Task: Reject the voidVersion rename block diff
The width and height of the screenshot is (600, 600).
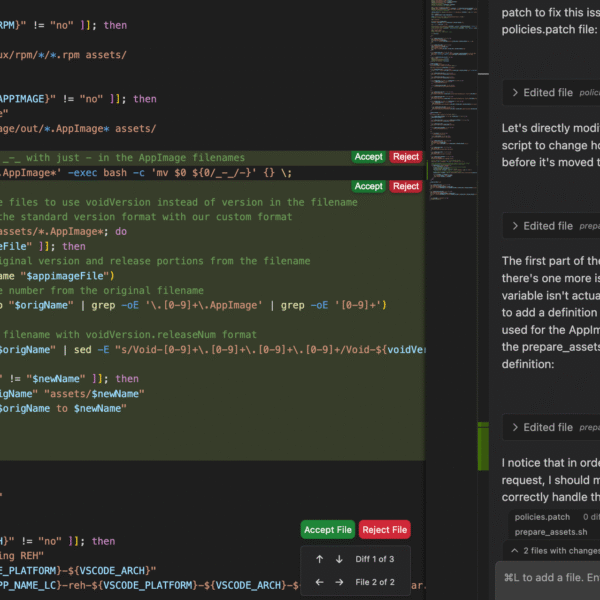Action: (406, 186)
